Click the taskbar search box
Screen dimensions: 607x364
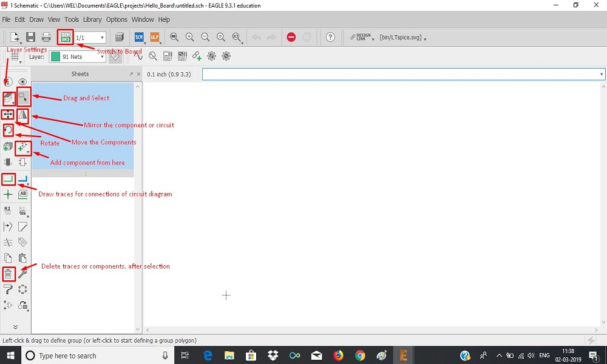[97, 356]
